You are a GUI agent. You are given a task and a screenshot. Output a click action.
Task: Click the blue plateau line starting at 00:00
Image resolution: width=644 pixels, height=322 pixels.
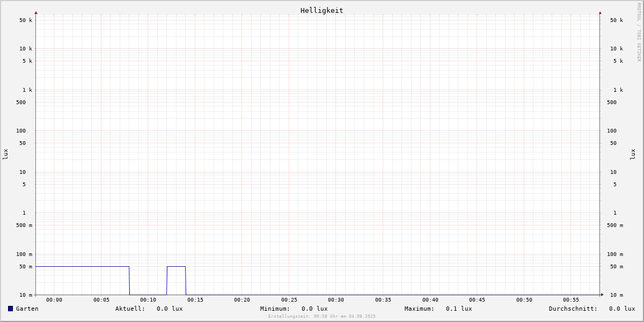83,266
